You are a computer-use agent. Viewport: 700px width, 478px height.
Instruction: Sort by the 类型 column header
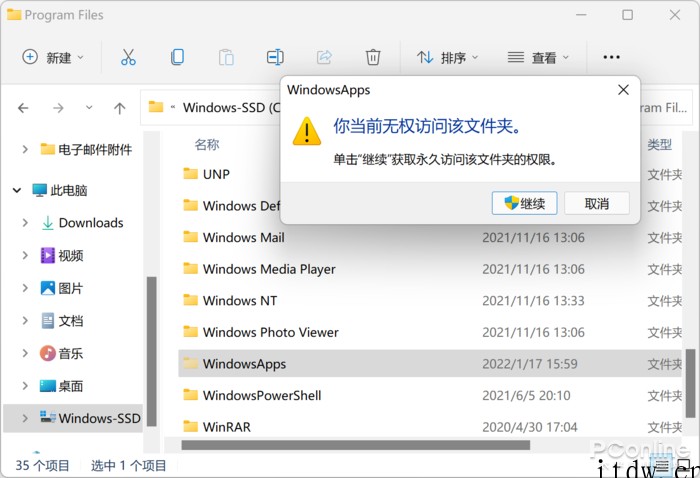[x=659, y=144]
